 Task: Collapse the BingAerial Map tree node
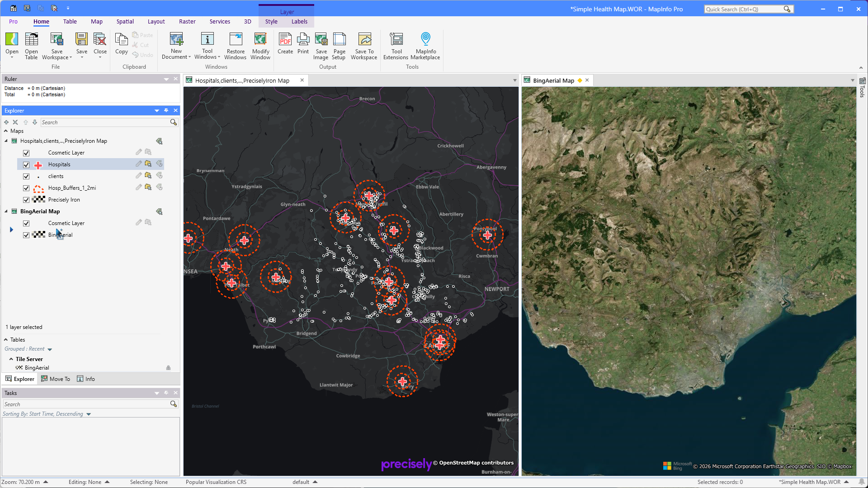(6, 211)
